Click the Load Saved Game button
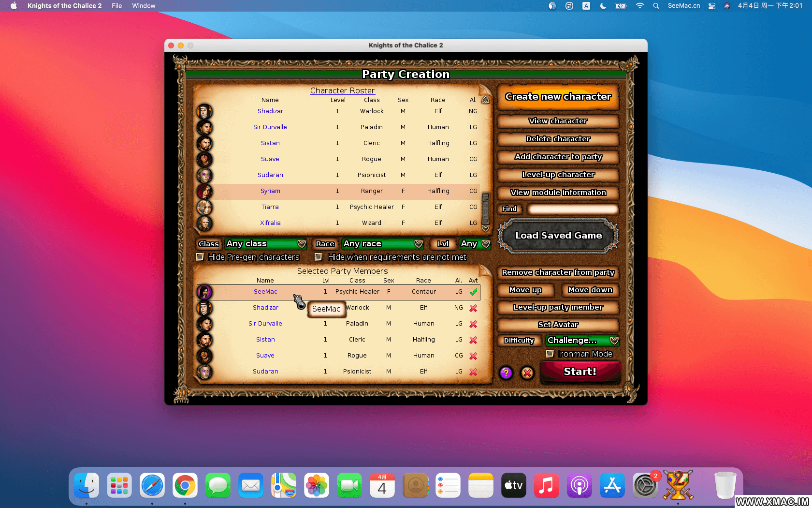Screen dimensions: 812x508 558,236
